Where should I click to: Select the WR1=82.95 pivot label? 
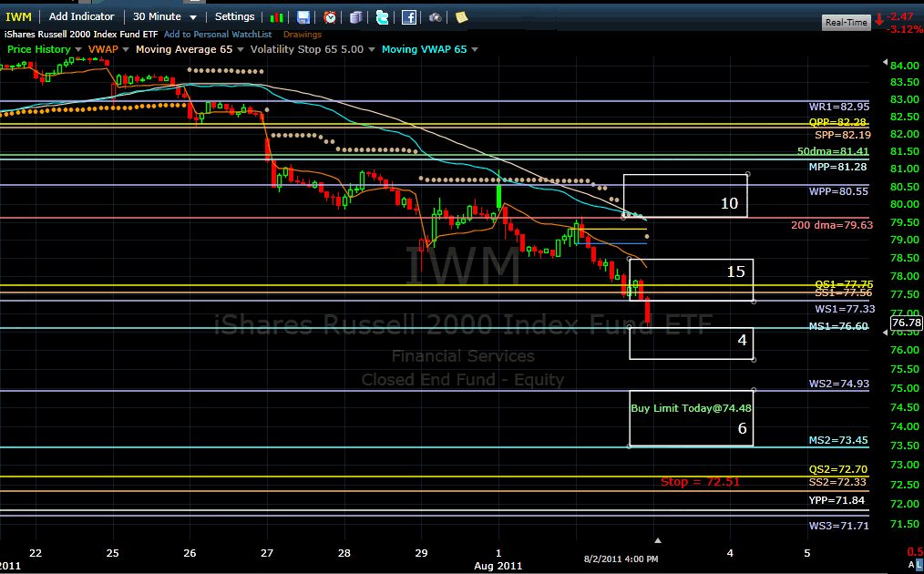pyautogui.click(x=838, y=107)
